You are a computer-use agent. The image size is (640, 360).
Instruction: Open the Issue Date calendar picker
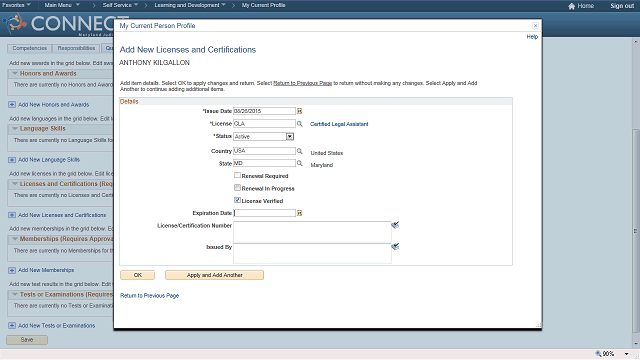tap(300, 111)
